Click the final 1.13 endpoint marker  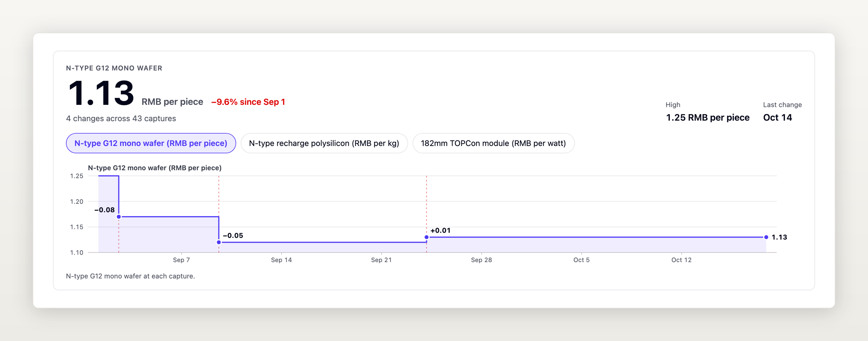click(766, 237)
